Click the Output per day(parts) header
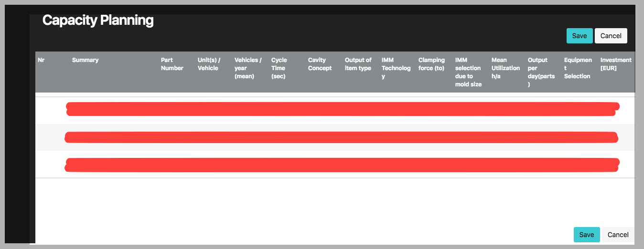This screenshot has height=249, width=644. [541, 72]
